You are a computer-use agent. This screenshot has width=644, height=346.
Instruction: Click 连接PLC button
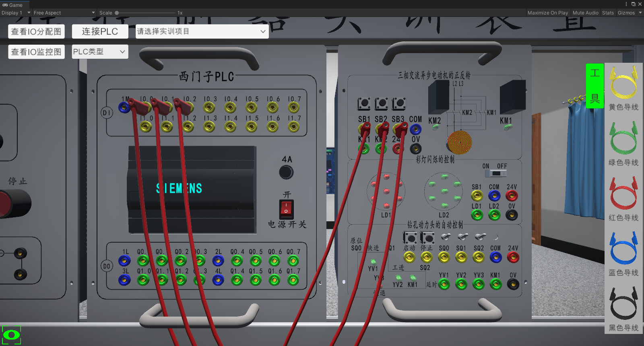point(100,31)
